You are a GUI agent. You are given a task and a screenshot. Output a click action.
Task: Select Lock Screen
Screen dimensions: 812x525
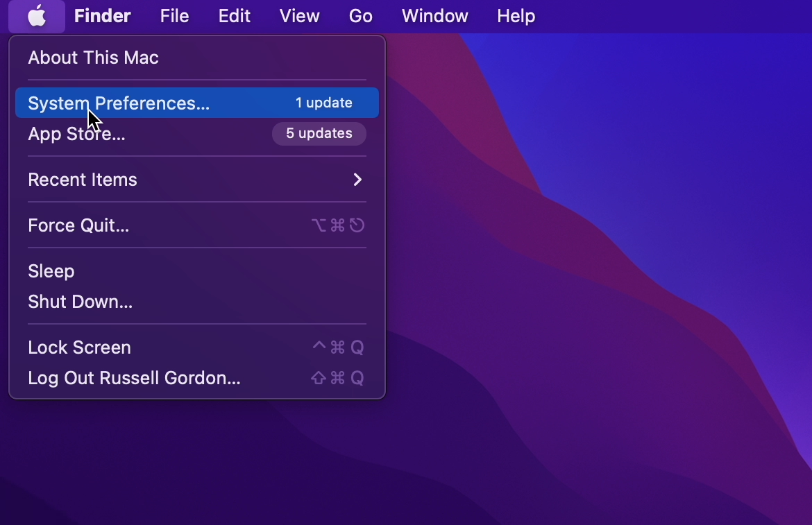79,347
